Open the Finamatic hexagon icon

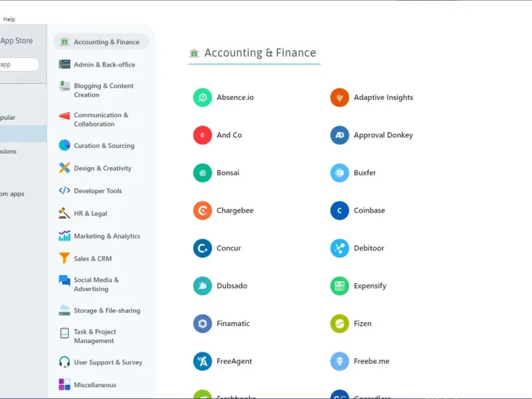(x=203, y=323)
